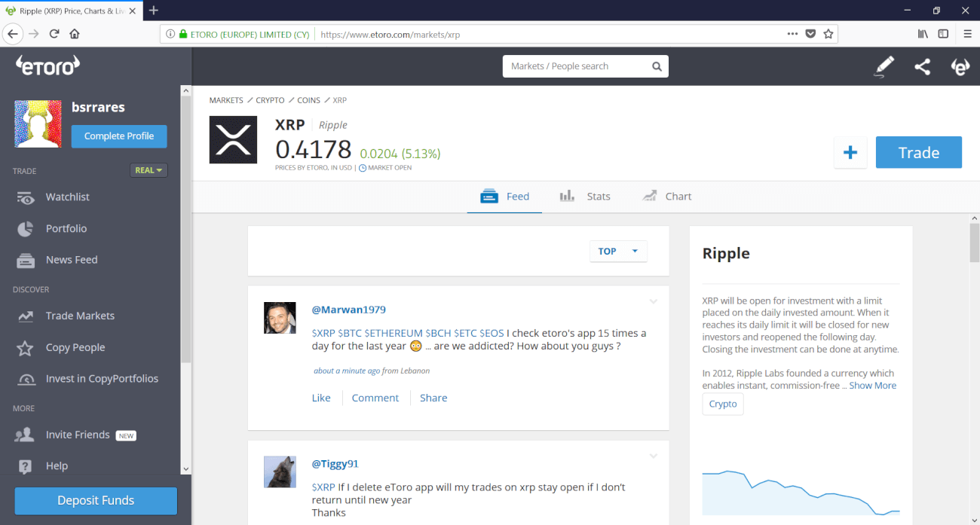This screenshot has width=980, height=525.
Task: Open Invest in CopyPortfolios
Action: point(102,379)
